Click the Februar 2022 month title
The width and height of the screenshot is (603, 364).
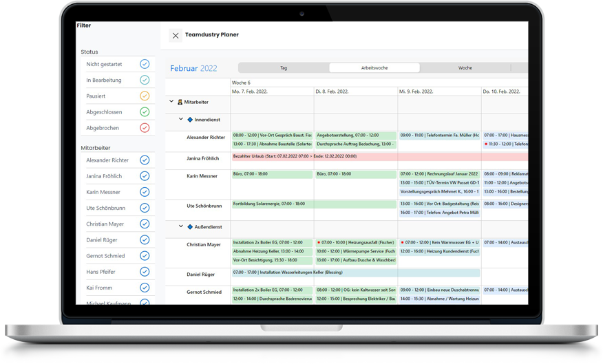193,68
